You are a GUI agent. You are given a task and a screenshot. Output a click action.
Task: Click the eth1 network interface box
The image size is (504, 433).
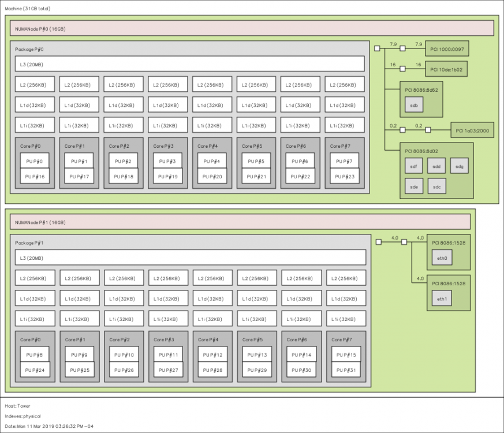click(442, 298)
